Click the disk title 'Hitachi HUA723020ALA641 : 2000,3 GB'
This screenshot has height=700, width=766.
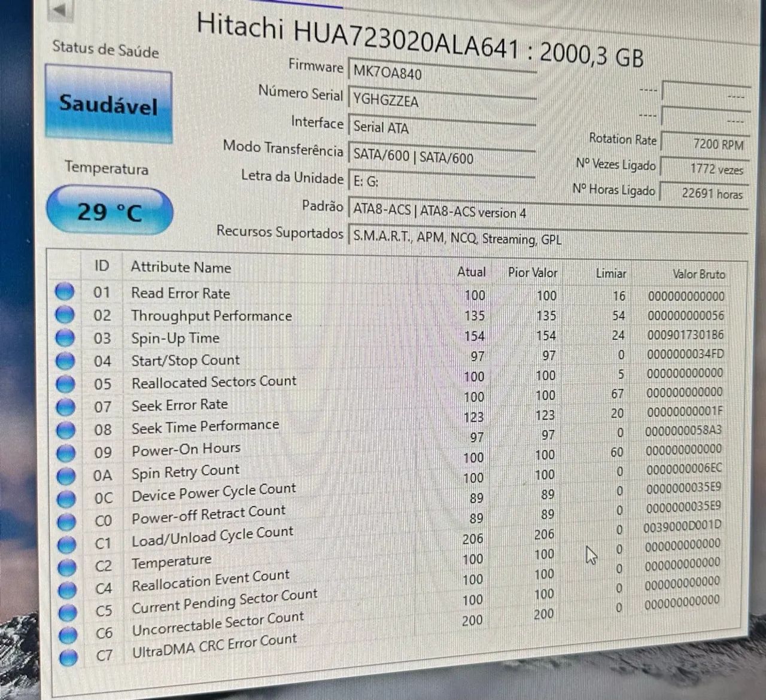click(x=420, y=41)
